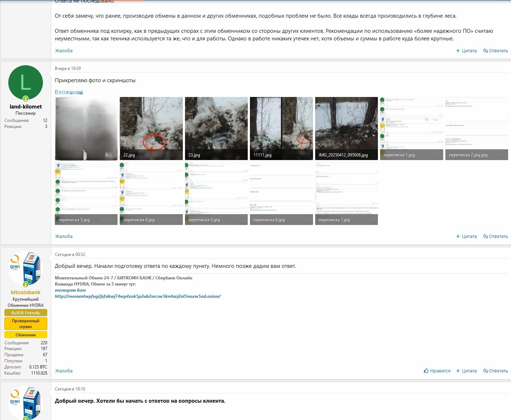This screenshot has width=511, height=420.
Task: Open the переписка 1.jpg screenshot thumbnail
Action: pos(411,128)
